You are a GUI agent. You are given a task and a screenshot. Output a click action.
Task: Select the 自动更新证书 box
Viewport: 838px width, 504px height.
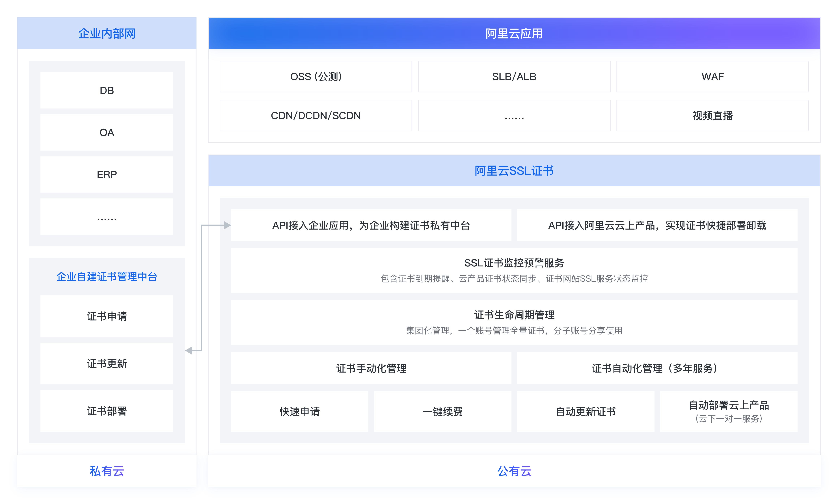pos(586,412)
